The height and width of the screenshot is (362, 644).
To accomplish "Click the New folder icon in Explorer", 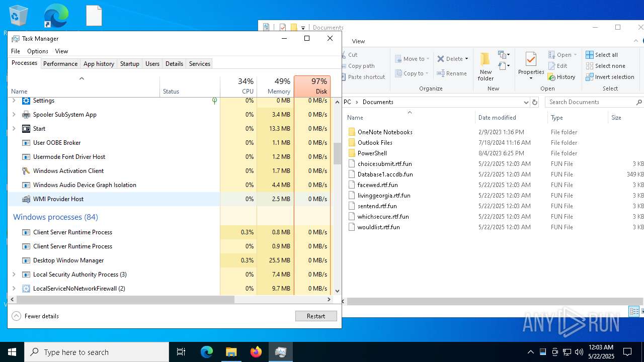I will tap(486, 59).
